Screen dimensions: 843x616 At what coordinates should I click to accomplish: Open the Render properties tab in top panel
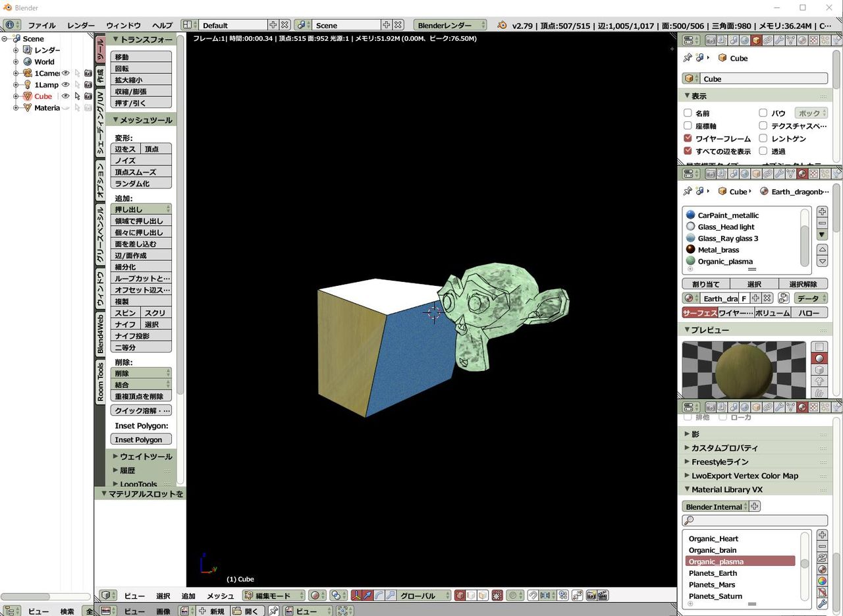tap(711, 40)
